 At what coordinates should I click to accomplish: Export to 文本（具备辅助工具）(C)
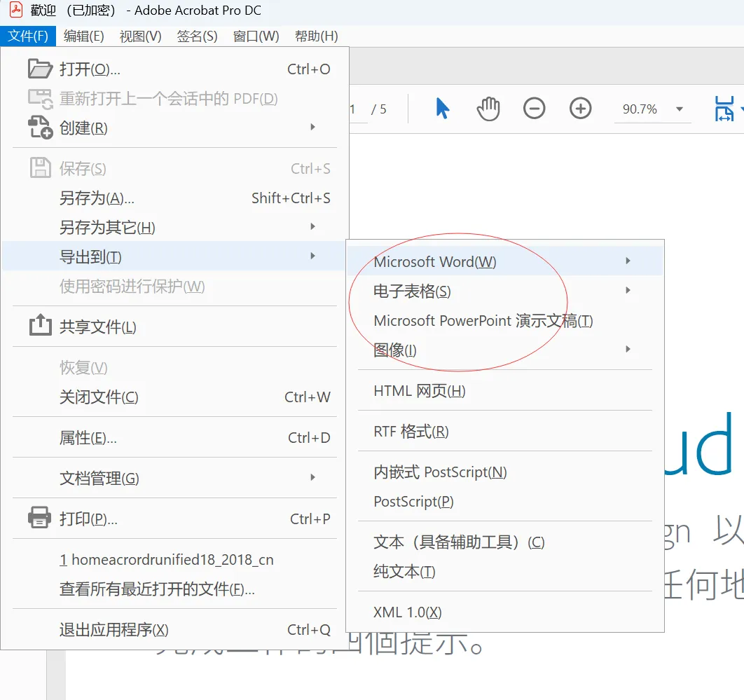point(505,542)
